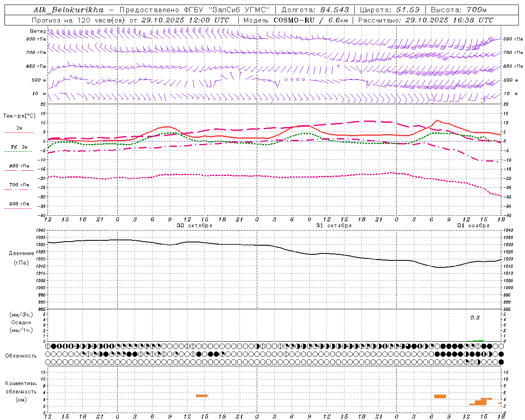Select the 'Предоставлено ФГБУ "ЗапСиб УГМС"' provider text
The image size is (525, 420).
194,10
